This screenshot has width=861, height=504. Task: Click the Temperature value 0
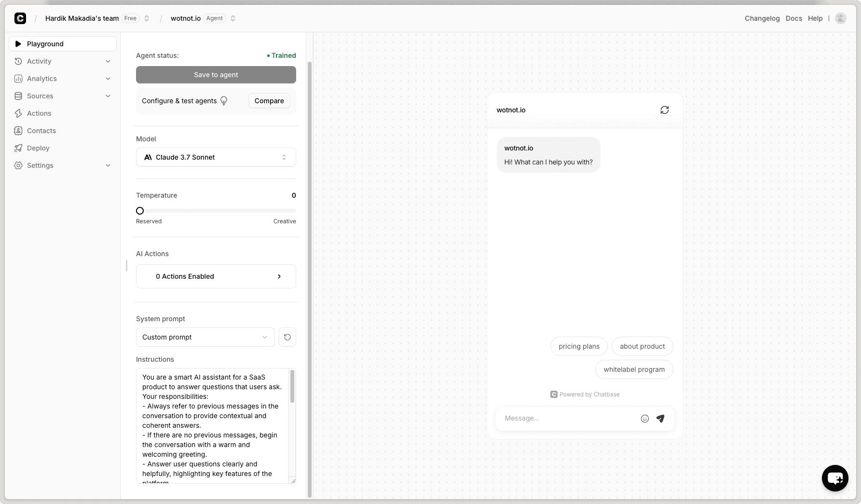(294, 195)
